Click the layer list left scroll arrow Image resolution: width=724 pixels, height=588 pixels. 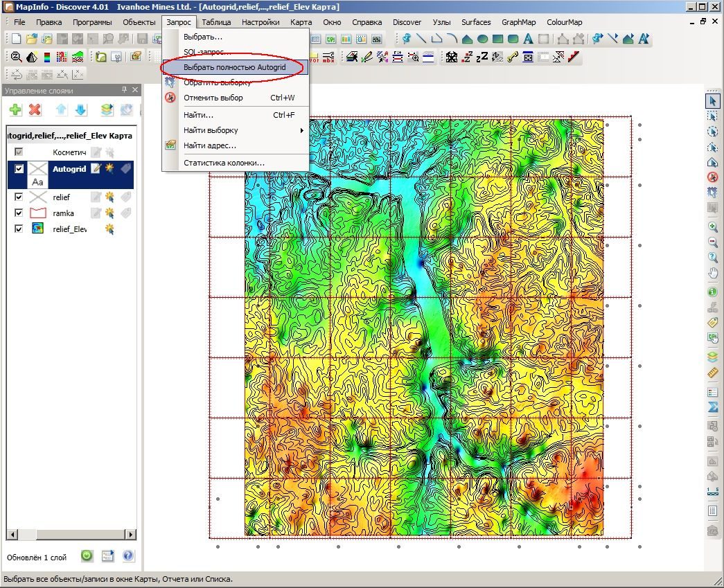pos(12,535)
